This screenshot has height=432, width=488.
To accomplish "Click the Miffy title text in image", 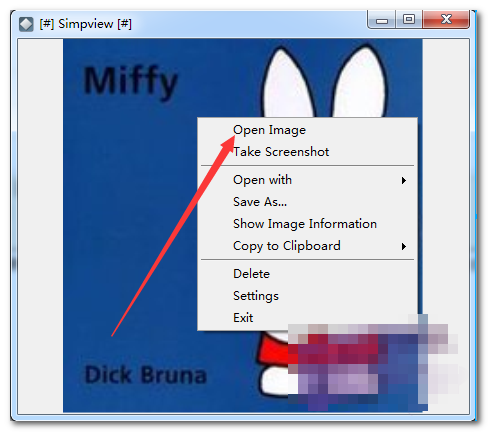I will 131,82.
